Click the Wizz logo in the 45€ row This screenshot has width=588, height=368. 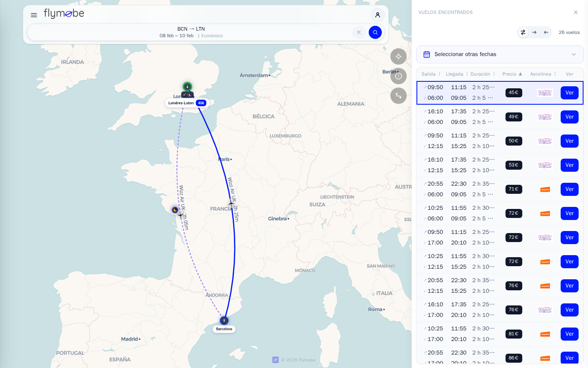point(545,93)
